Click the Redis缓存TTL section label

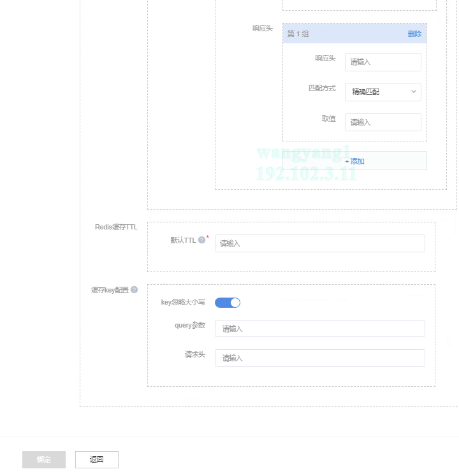[116, 226]
